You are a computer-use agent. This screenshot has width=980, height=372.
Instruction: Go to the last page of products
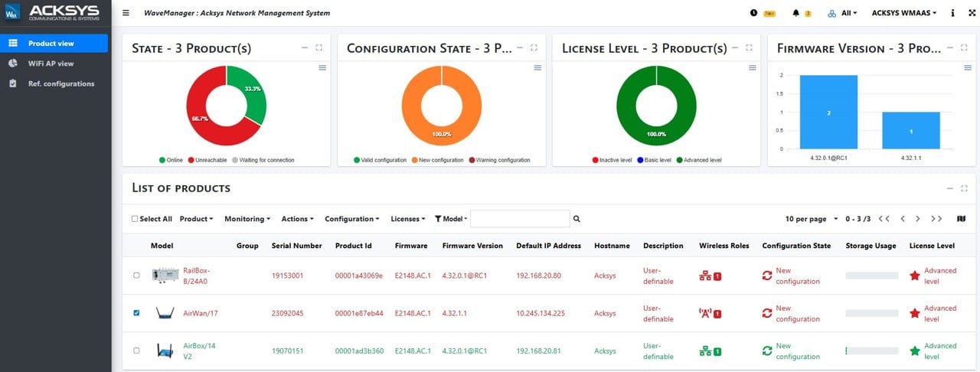point(936,219)
